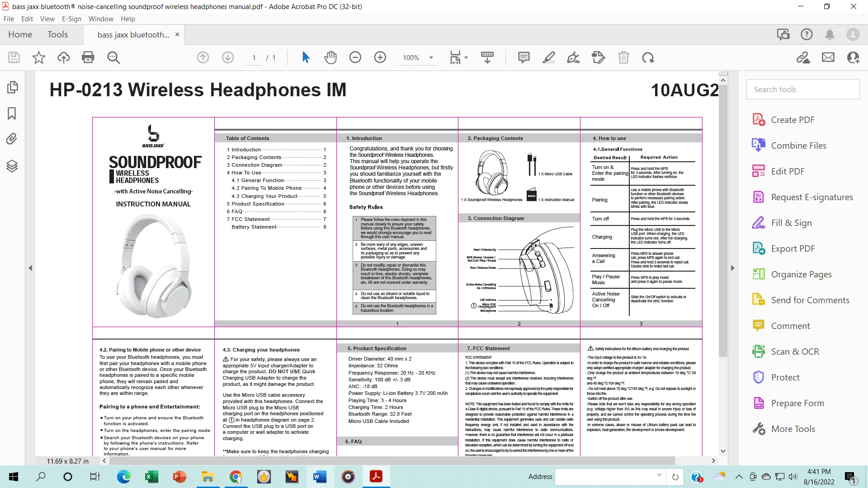Viewport: 868px width, 488px height.
Task: Click the Zoom in plus icon
Action: point(380,57)
